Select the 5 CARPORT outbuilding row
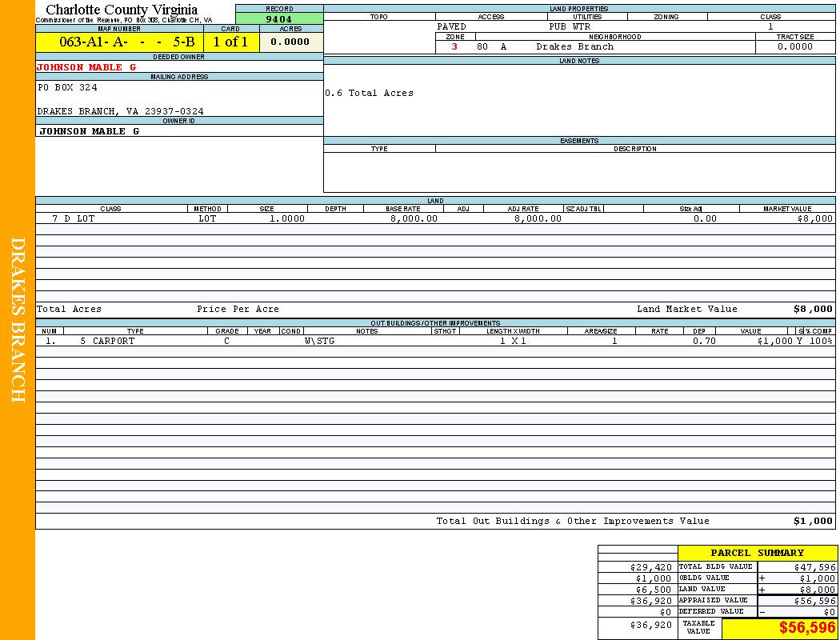This screenshot has width=840, height=640. coord(107,341)
